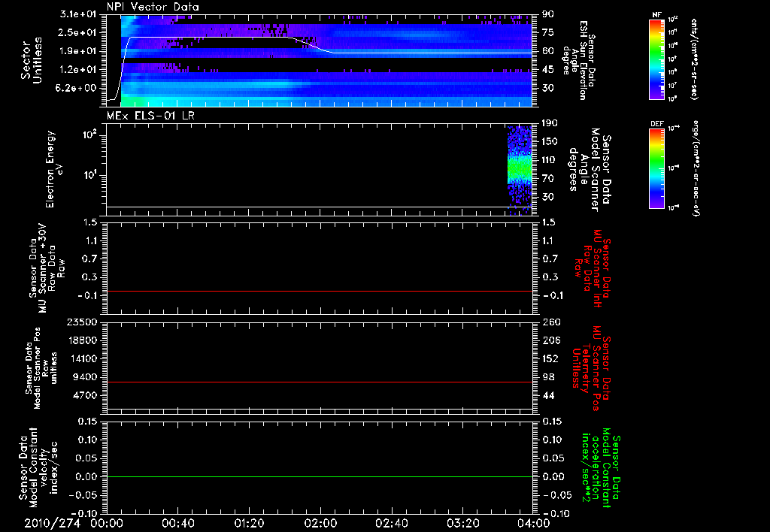
Task: Click the "Model Scanner Angle degrees" axis label
Action: coord(590,170)
